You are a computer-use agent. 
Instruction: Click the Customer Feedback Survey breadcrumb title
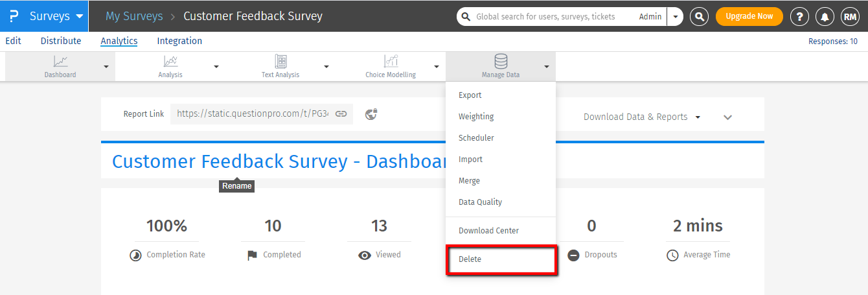[x=253, y=16]
